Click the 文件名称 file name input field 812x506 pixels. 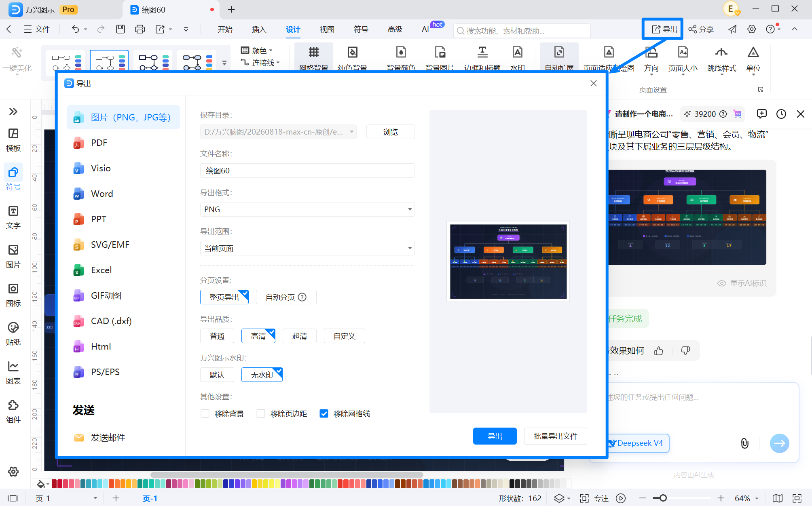[x=307, y=171]
